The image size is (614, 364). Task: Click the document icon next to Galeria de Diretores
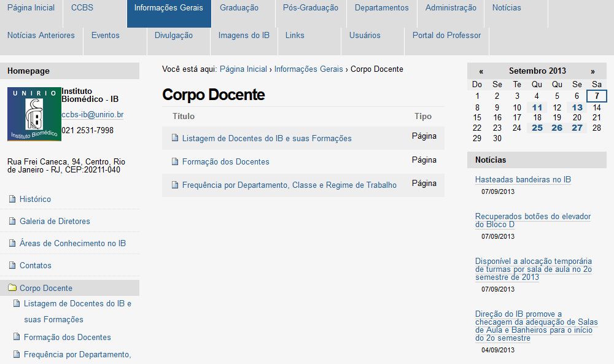coord(11,220)
